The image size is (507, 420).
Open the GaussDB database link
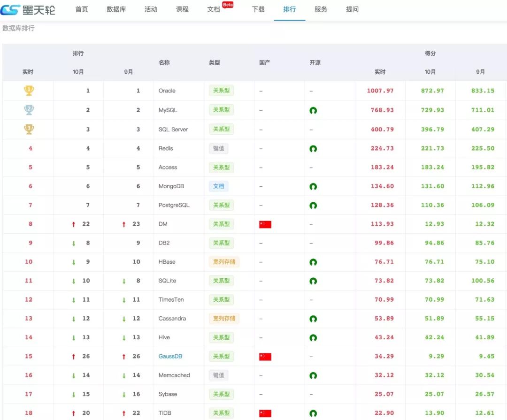[170, 356]
